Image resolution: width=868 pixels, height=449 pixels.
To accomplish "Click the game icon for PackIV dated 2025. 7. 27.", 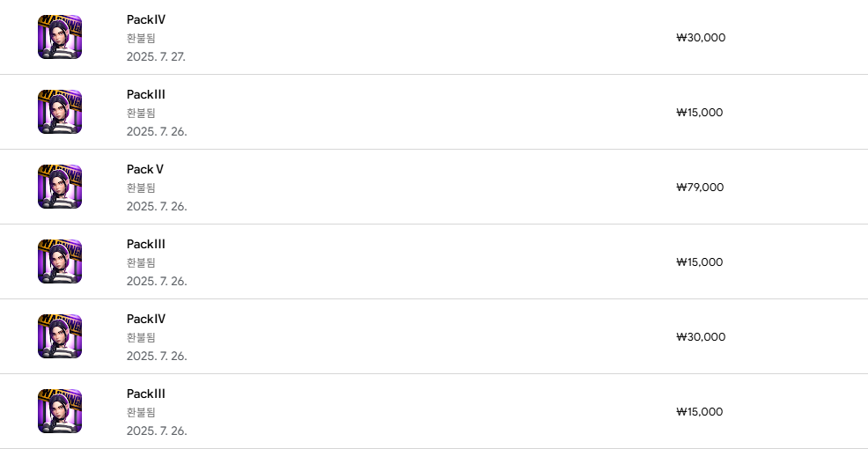I will point(60,37).
